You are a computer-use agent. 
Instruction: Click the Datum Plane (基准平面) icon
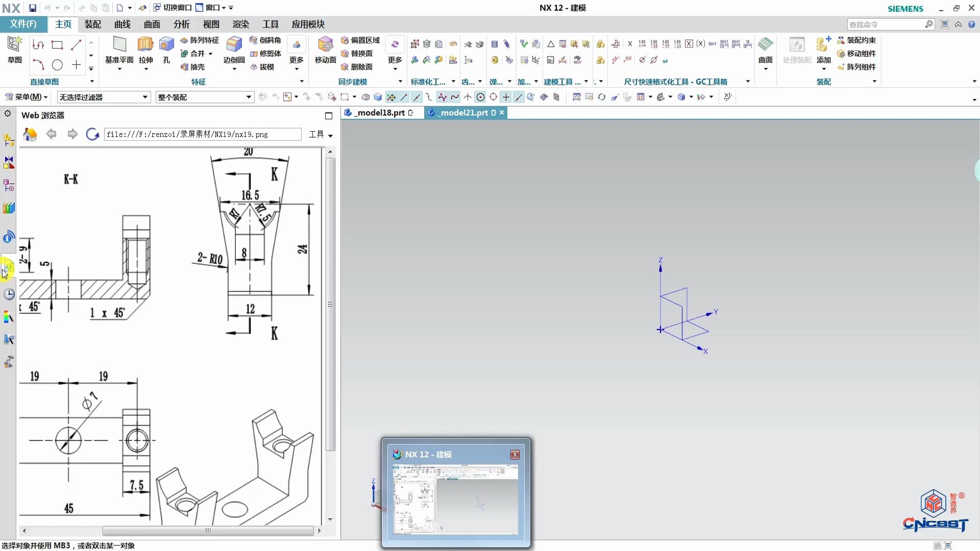coord(119,45)
